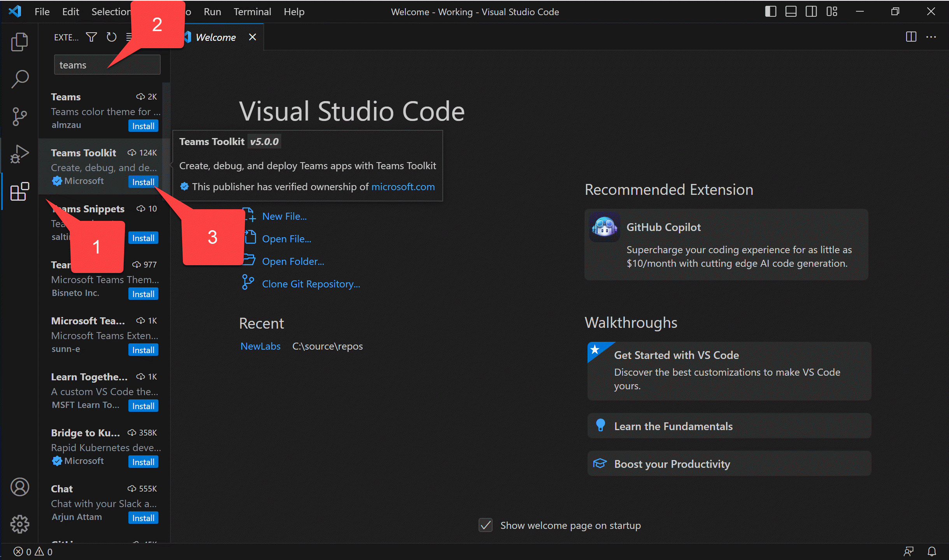
Task: Open the Source Control view
Action: (x=19, y=116)
